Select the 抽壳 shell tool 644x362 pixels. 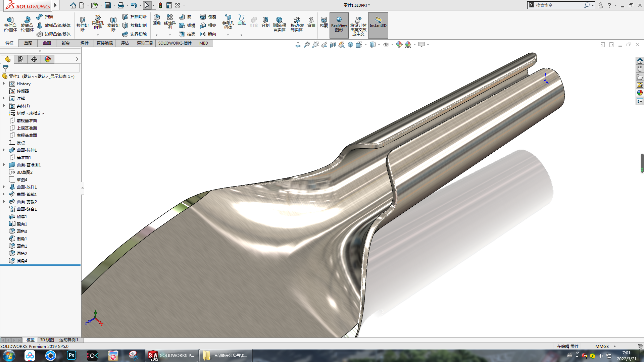coord(187,34)
